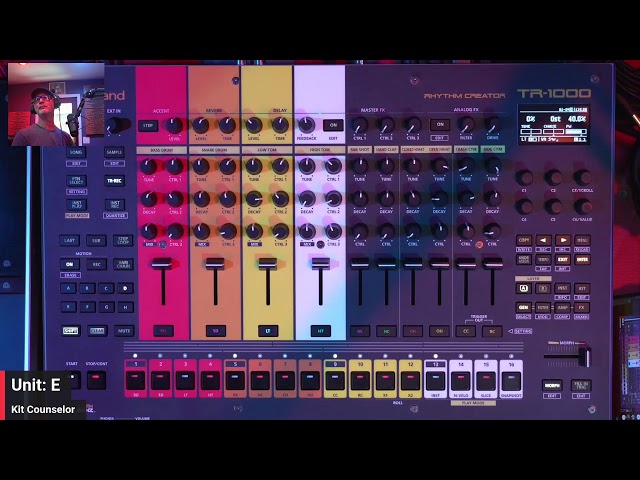
Task: Switch to the FILTER page button
Action: click(x=543, y=307)
